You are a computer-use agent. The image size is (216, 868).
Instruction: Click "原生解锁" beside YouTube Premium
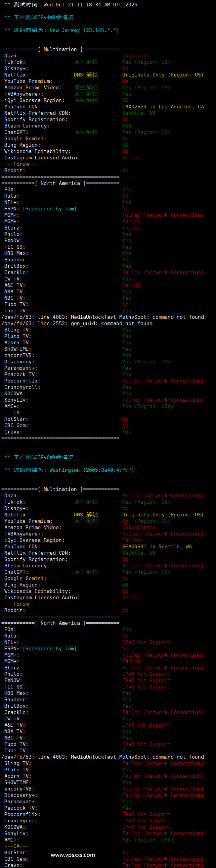[x=86, y=521]
